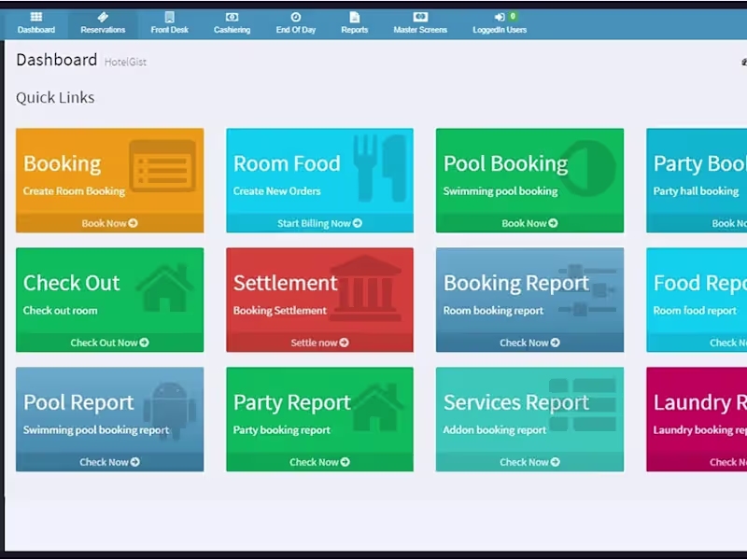Click the bank building Settlement icon
This screenshot has width=747, height=560.
[365, 288]
